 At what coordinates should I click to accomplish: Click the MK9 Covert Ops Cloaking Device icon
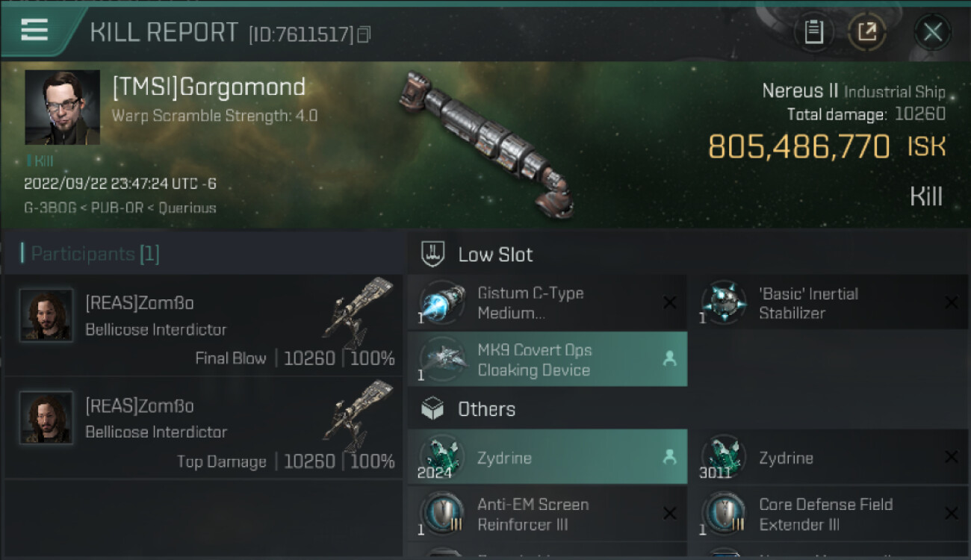[x=442, y=359]
